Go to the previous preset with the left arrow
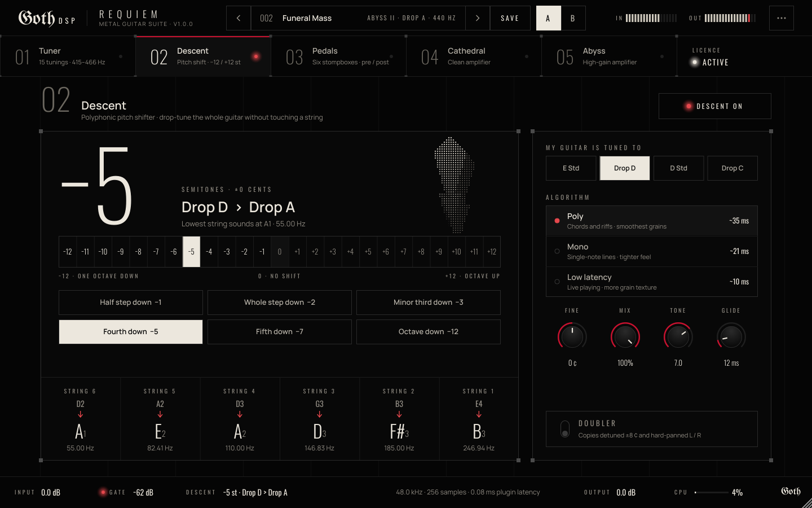This screenshot has width=812, height=508. pyautogui.click(x=239, y=18)
